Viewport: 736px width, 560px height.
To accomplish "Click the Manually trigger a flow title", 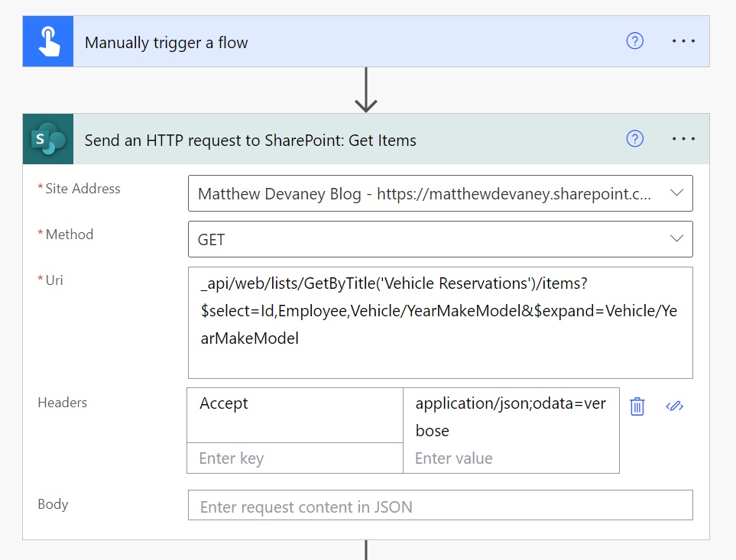I will pyautogui.click(x=166, y=42).
